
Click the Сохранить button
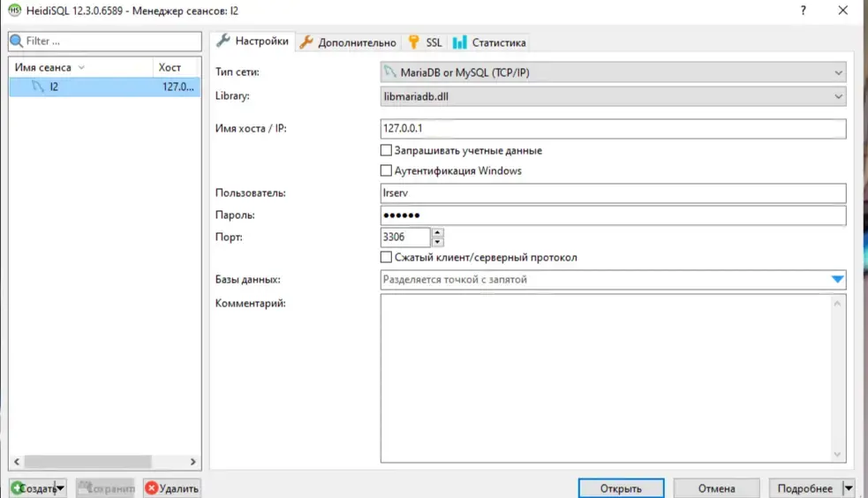click(105, 488)
